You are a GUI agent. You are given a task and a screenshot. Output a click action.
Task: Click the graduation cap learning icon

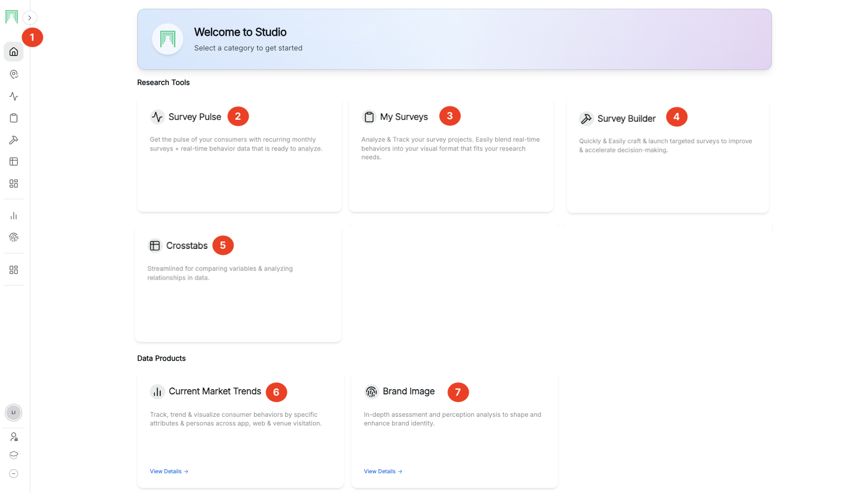tap(14, 455)
